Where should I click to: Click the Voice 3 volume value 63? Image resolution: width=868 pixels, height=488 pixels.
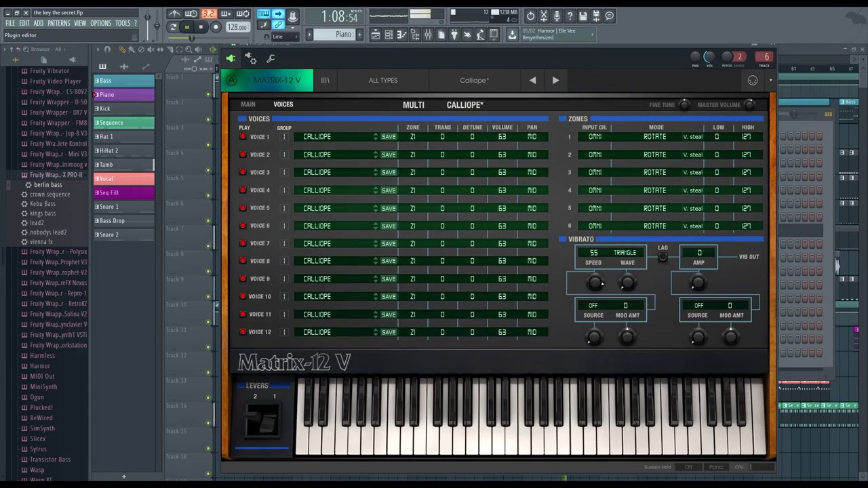click(x=502, y=172)
